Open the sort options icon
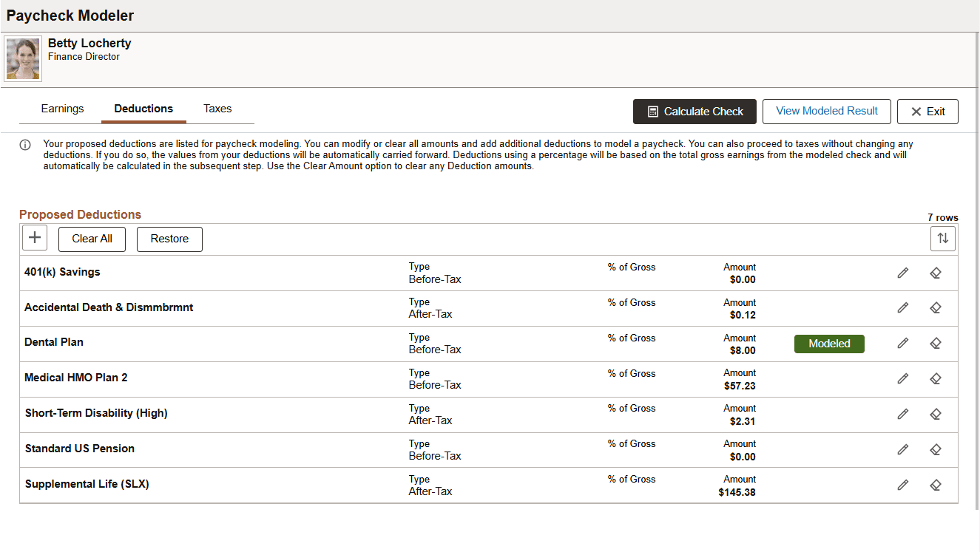The image size is (980, 552). (943, 239)
